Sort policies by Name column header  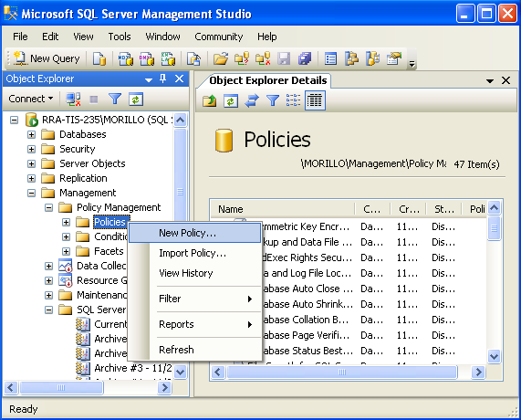(283, 209)
